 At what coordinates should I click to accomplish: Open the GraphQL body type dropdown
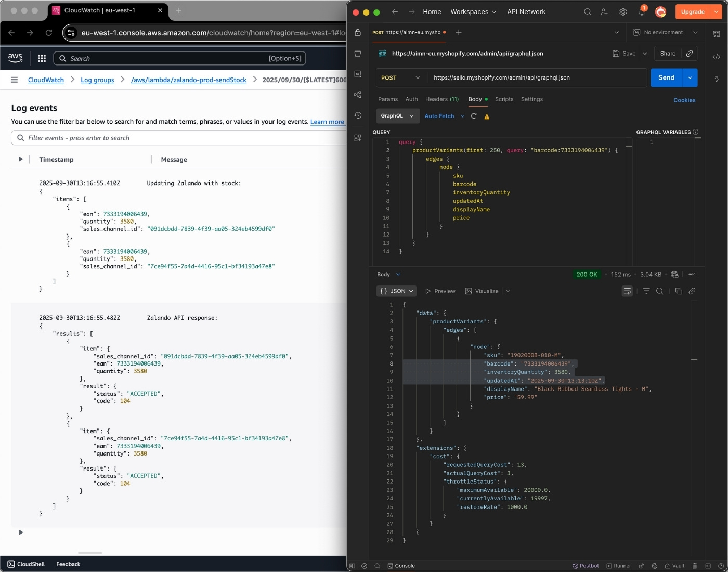[397, 115]
